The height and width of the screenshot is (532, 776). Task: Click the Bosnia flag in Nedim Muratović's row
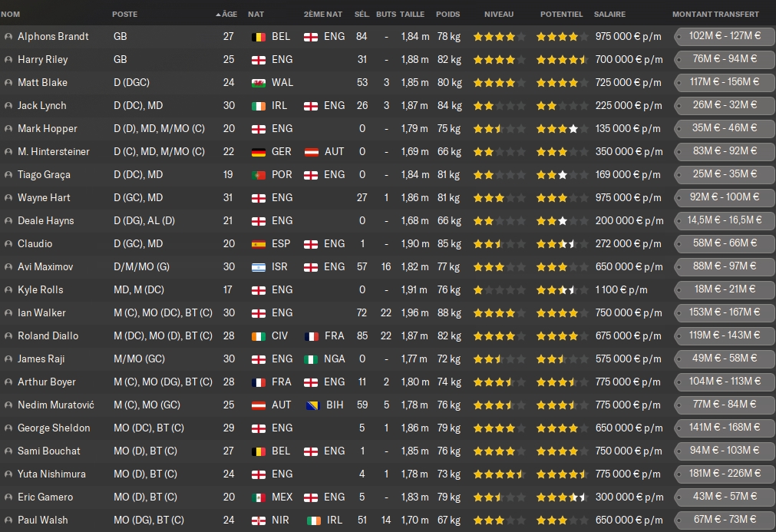(312, 405)
